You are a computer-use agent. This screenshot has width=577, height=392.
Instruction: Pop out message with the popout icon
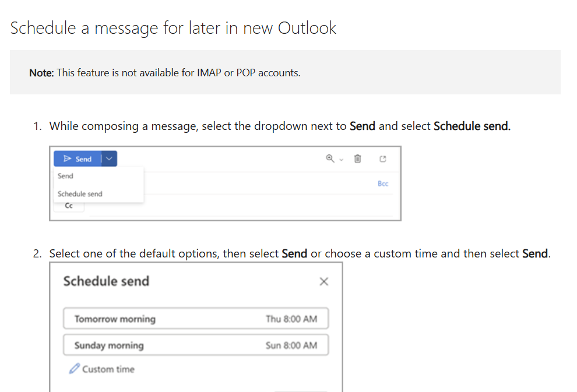383,158
